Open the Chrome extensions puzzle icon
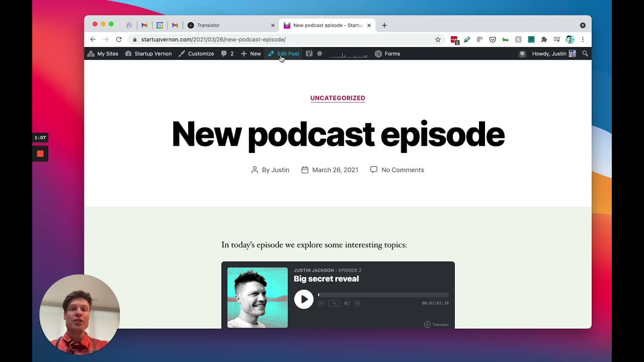The height and width of the screenshot is (362, 644). (544, 40)
